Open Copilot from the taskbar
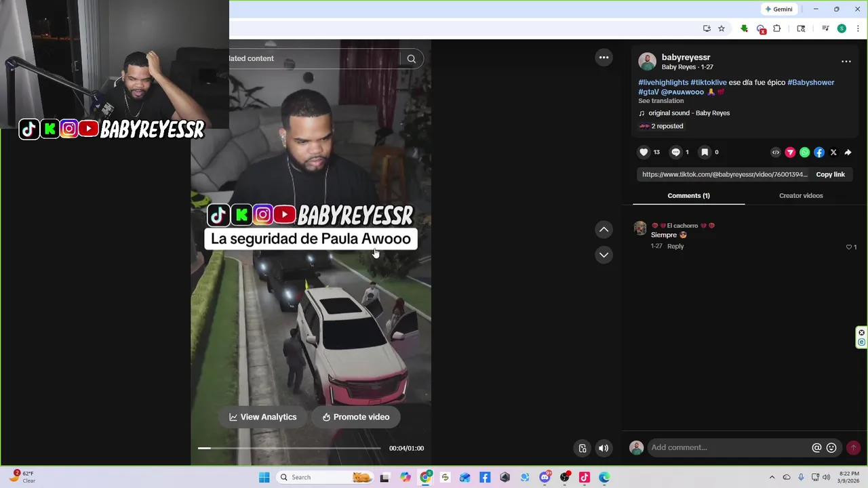Image resolution: width=868 pixels, height=488 pixels. (406, 478)
